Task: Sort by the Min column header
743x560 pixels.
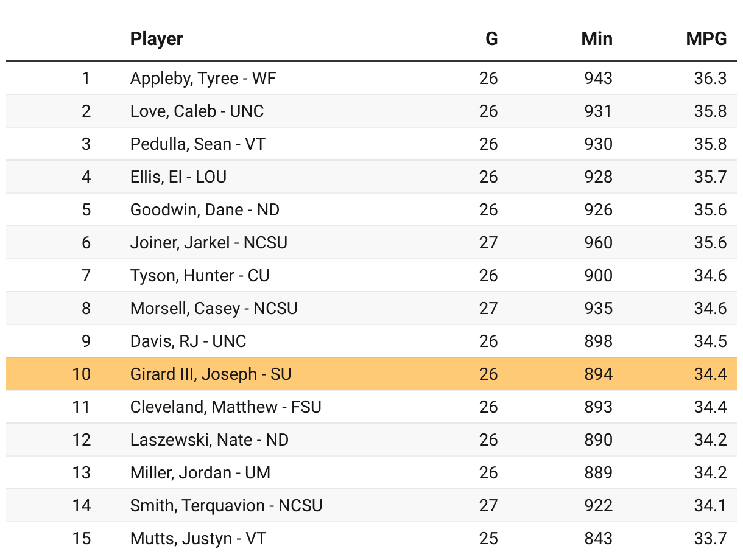Action: point(596,39)
